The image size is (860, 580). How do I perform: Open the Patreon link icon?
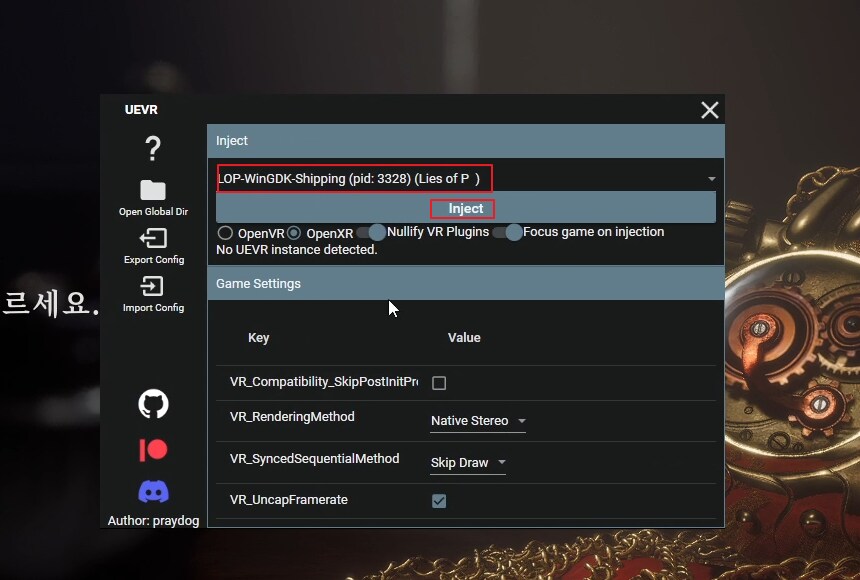(153, 449)
